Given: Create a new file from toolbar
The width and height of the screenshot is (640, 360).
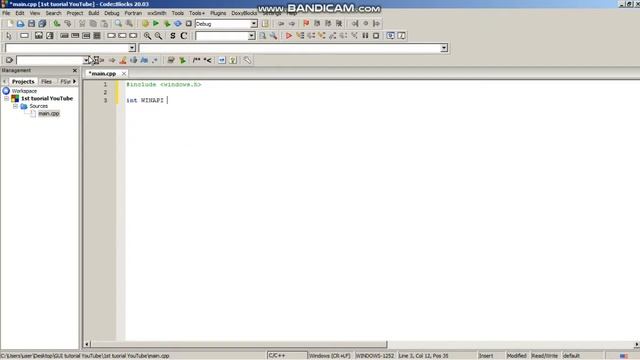Looking at the screenshot, I should (x=10, y=24).
